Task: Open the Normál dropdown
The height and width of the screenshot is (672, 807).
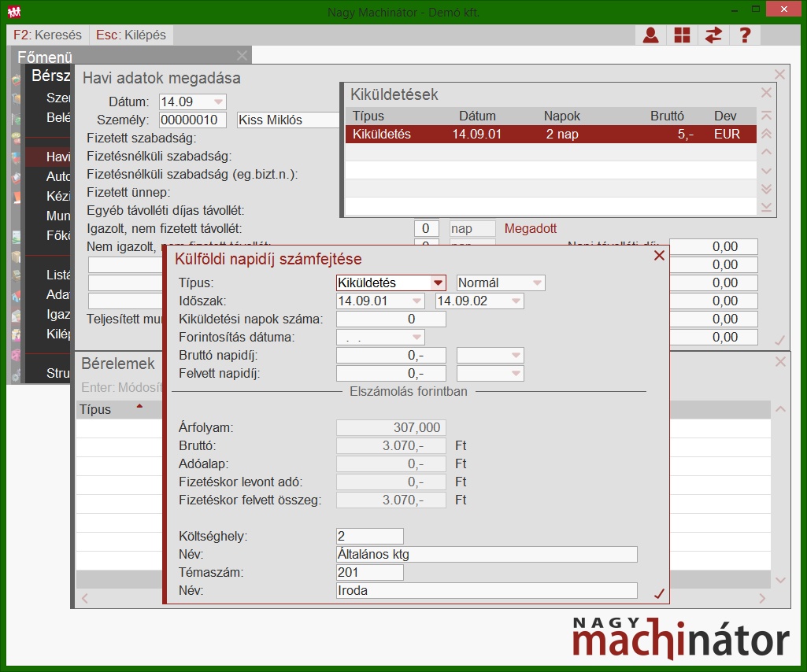Action: coord(537,283)
